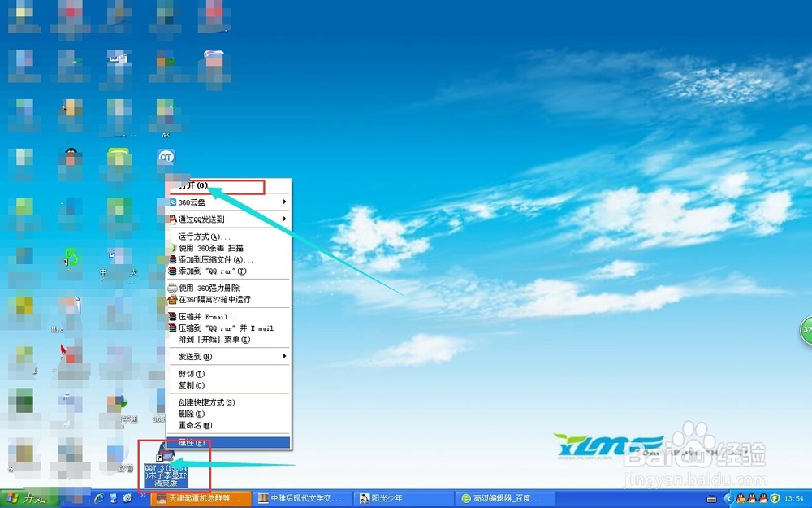812x508 pixels.
Task: Choose 重命名(M) in context menu
Action: [x=228, y=424]
